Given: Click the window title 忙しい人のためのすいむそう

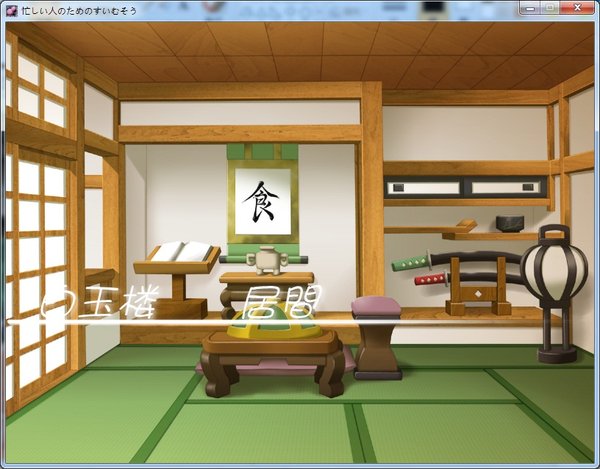Looking at the screenshot, I should click(x=79, y=11).
